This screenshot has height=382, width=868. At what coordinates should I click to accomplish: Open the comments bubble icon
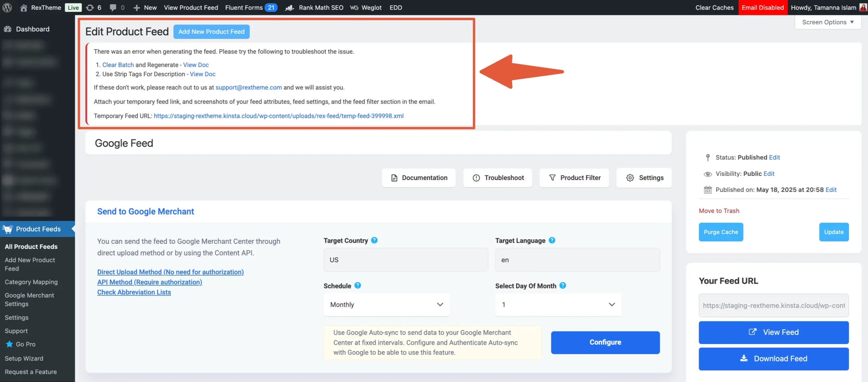pos(113,7)
